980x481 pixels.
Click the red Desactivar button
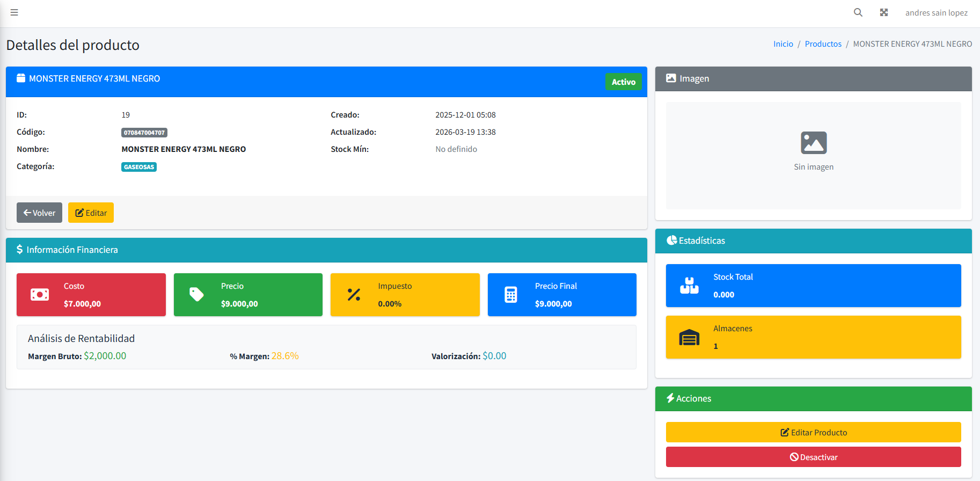[x=814, y=457]
